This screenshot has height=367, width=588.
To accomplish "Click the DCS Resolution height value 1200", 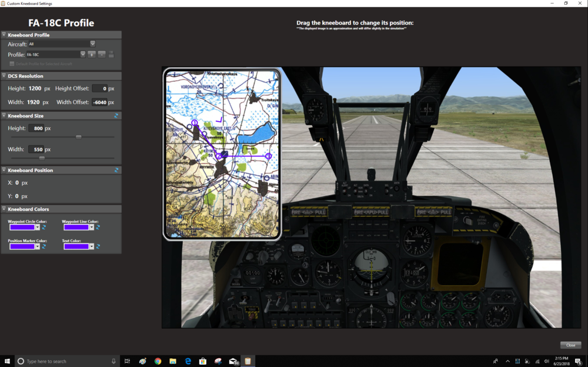I will pos(35,89).
